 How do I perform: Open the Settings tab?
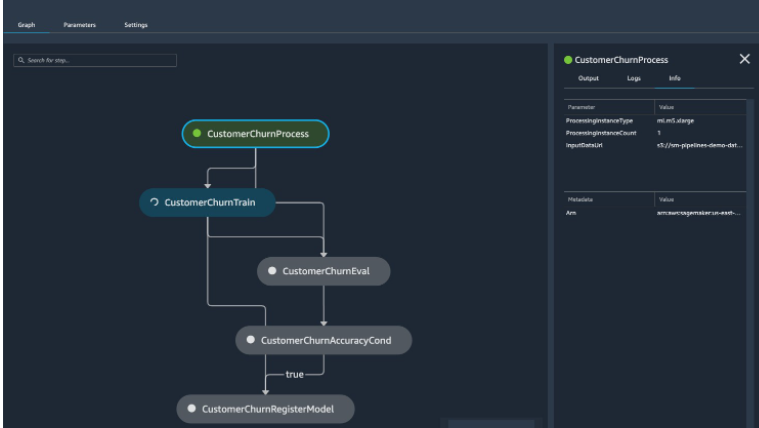pos(136,25)
